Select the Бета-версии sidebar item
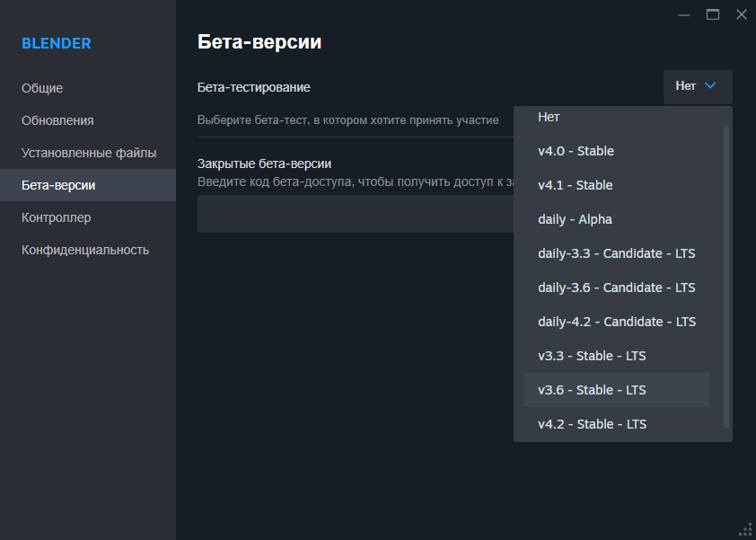This screenshot has width=756, height=540. coord(58,185)
